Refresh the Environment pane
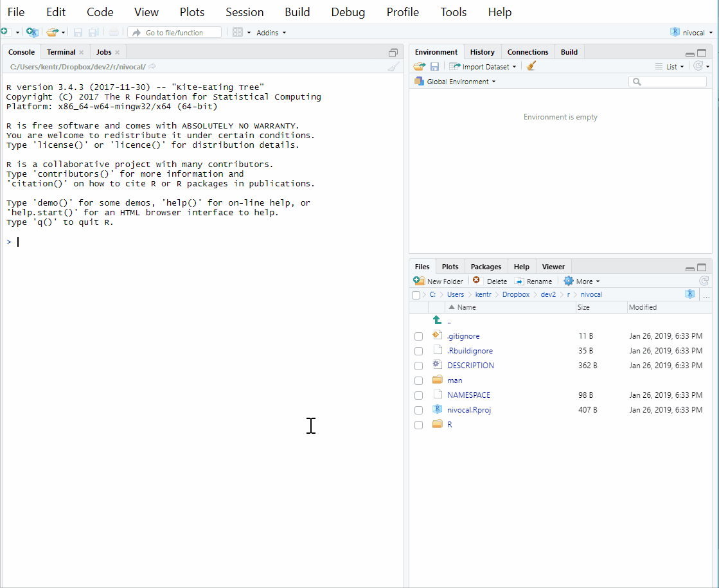719x588 pixels. 698,66
